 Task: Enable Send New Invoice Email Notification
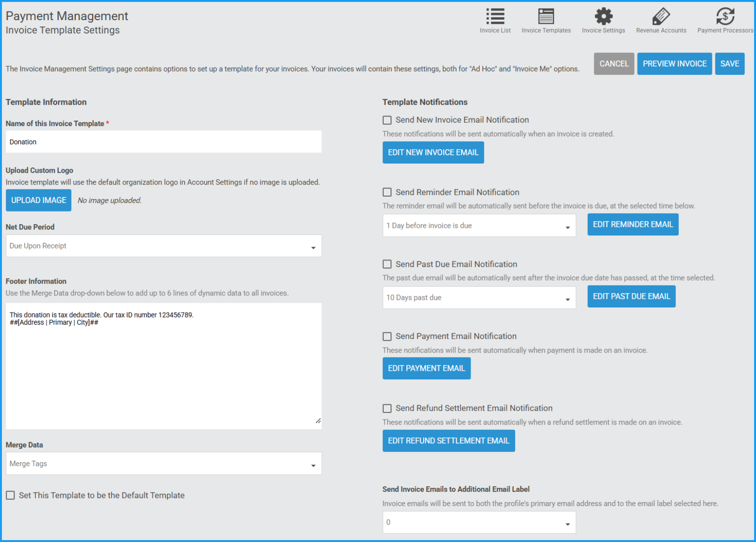pos(387,120)
